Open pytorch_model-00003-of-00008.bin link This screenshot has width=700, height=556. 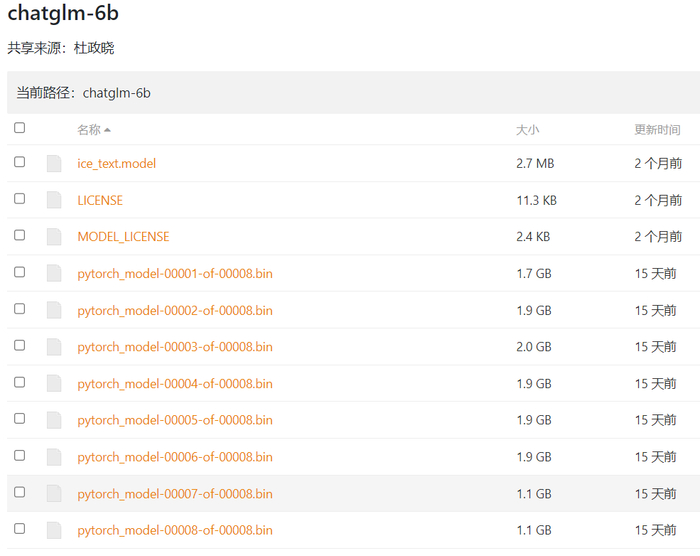[175, 347]
